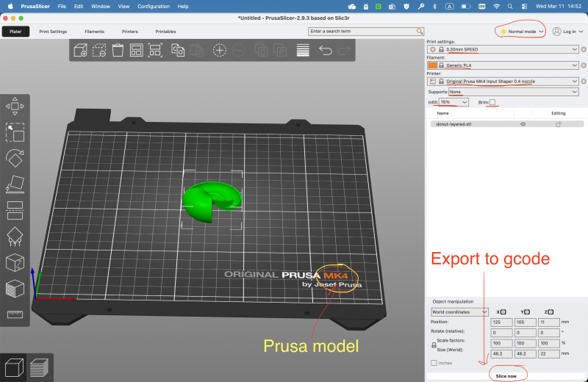Click the Paste toolbar icon

(197, 50)
